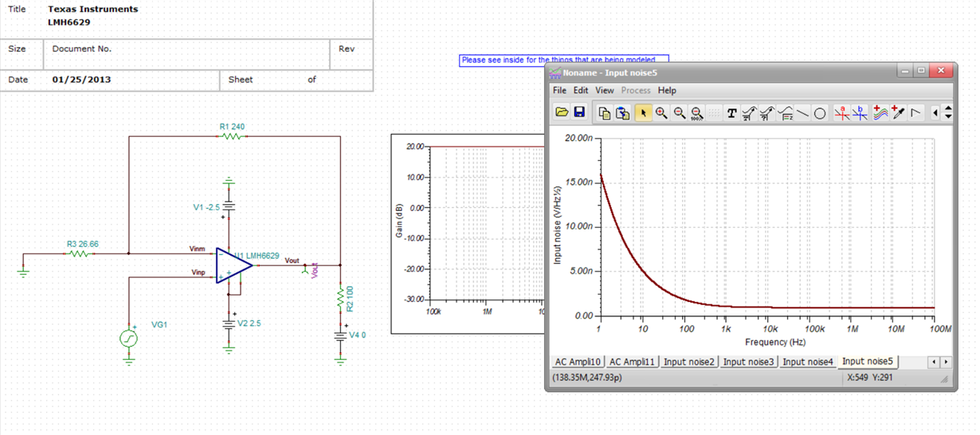Switch to the AC Ampli10 tab

coord(577,362)
